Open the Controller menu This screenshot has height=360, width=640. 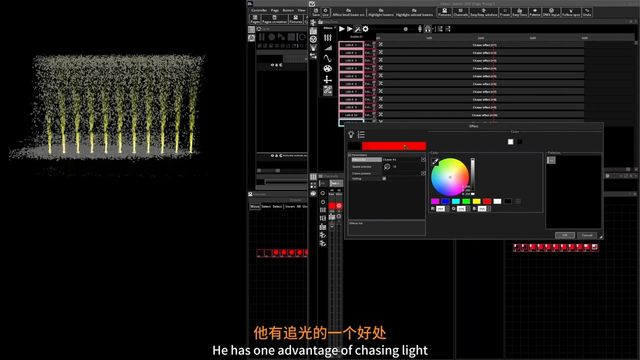pos(259,10)
